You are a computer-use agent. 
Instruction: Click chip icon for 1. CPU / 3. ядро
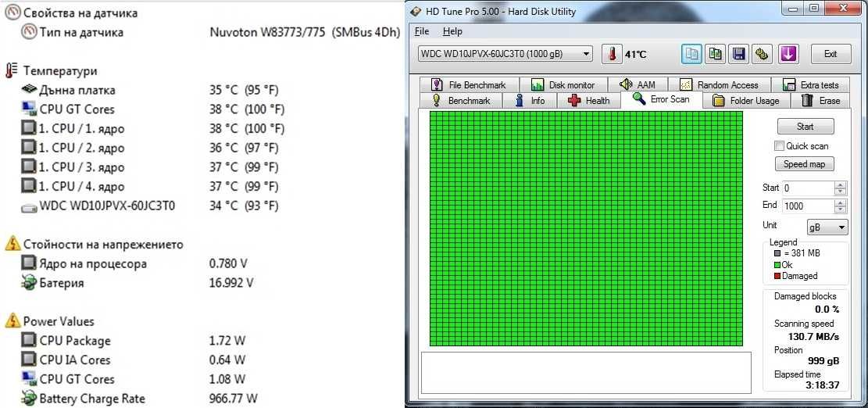[x=29, y=166]
